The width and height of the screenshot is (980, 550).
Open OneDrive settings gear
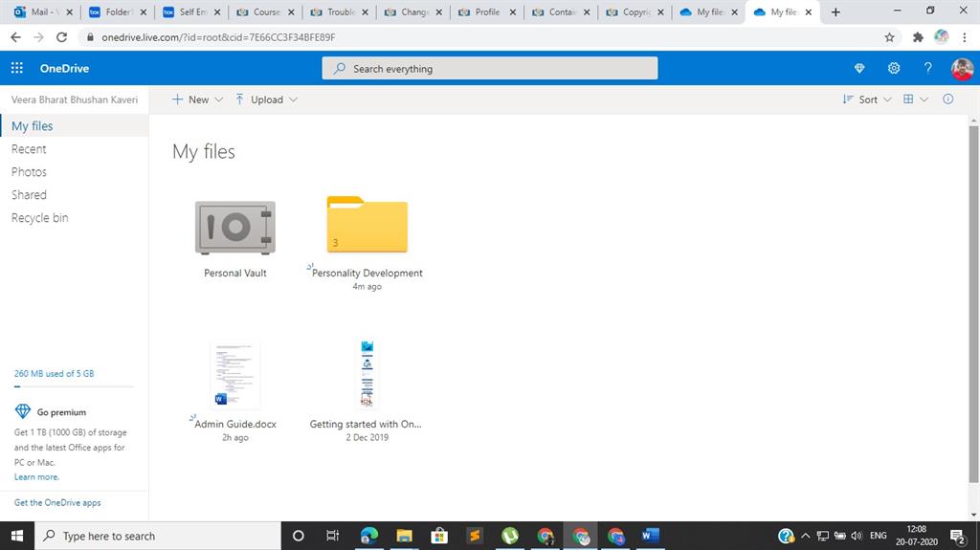894,68
